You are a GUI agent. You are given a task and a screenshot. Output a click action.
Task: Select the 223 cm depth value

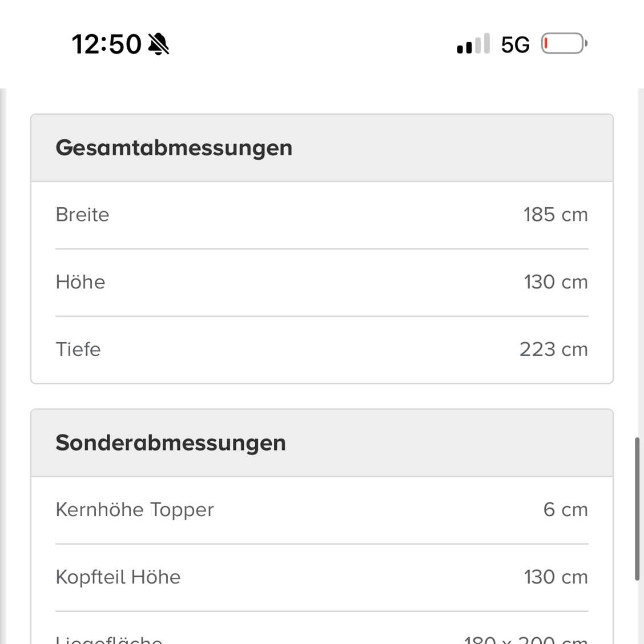[554, 349]
